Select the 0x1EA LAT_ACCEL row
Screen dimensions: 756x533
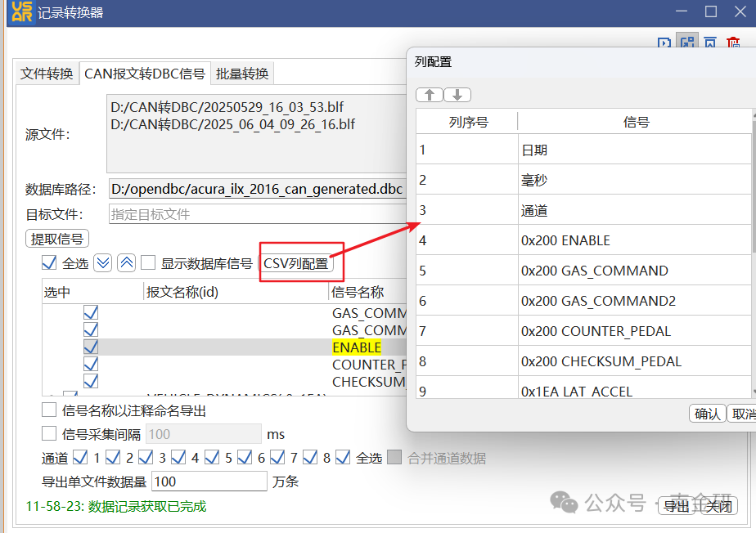(x=583, y=388)
